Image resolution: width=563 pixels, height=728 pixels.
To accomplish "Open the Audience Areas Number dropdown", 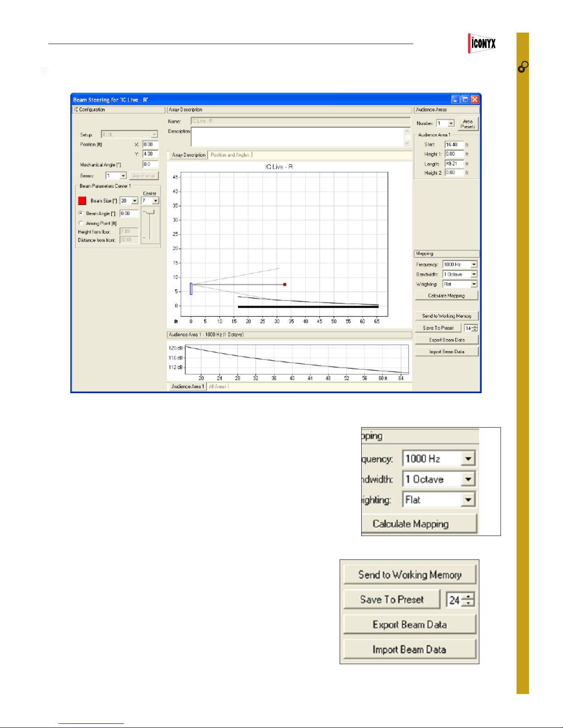I will click(x=451, y=123).
